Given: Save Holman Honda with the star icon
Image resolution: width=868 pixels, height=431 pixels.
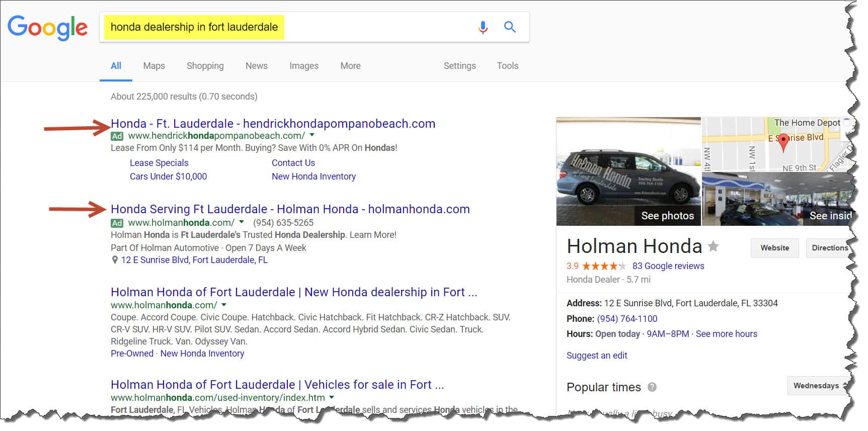Looking at the screenshot, I should pyautogui.click(x=713, y=246).
